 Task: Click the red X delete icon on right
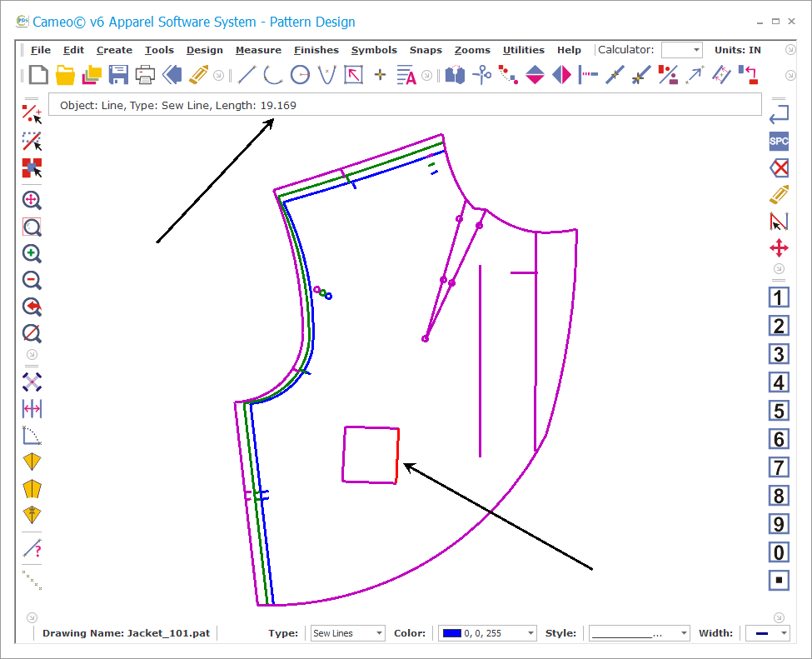(x=779, y=167)
